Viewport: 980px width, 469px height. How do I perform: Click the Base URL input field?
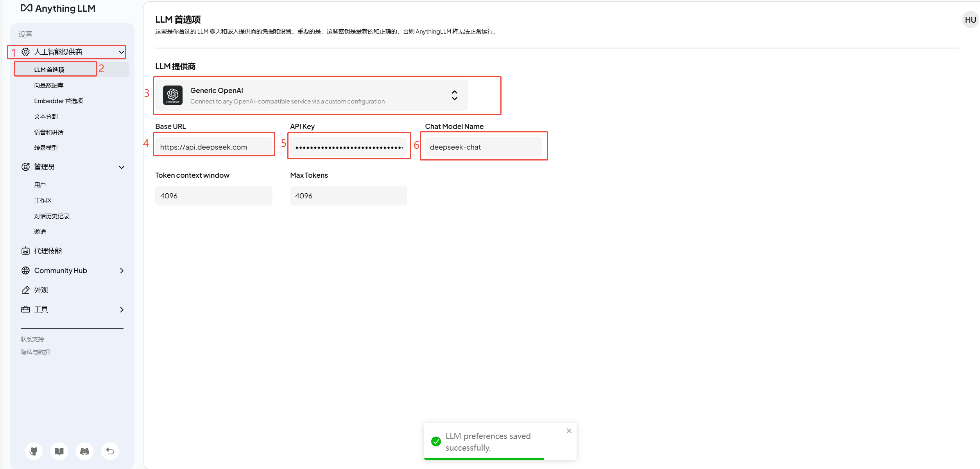tap(214, 147)
